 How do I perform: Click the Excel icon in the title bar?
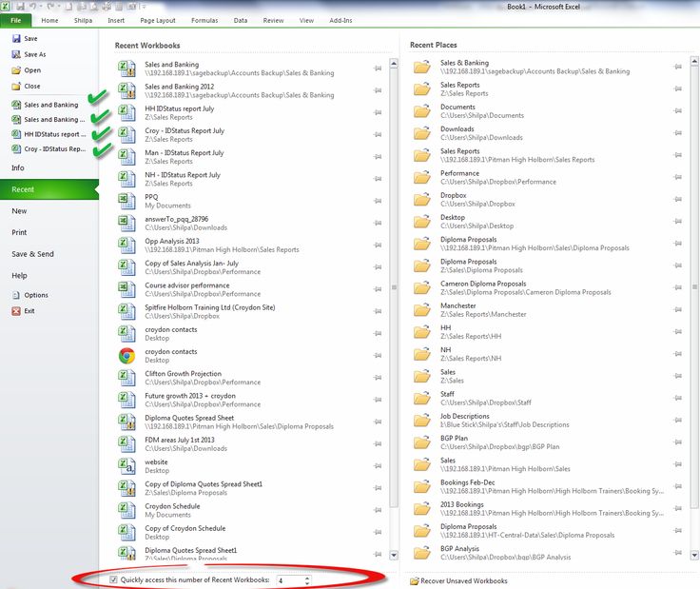(x=6, y=6)
